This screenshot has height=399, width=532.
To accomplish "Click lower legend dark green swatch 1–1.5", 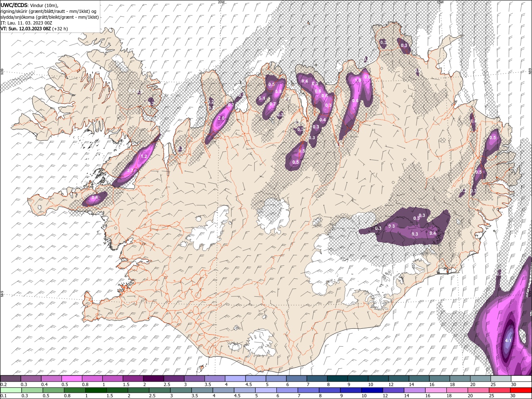I will [96, 390].
